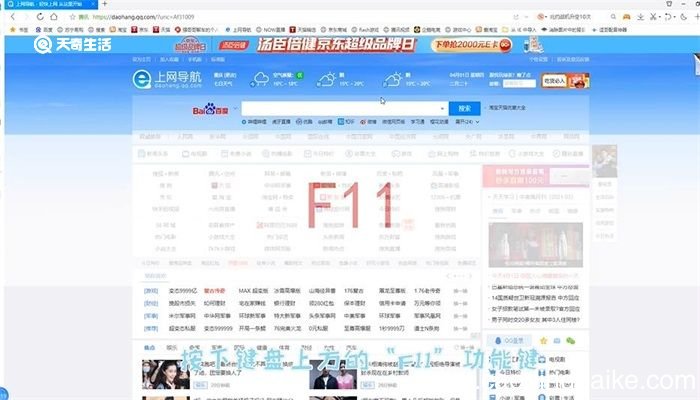Open the 电视剧 shortcut
The image size is (700, 400).
point(552,359)
